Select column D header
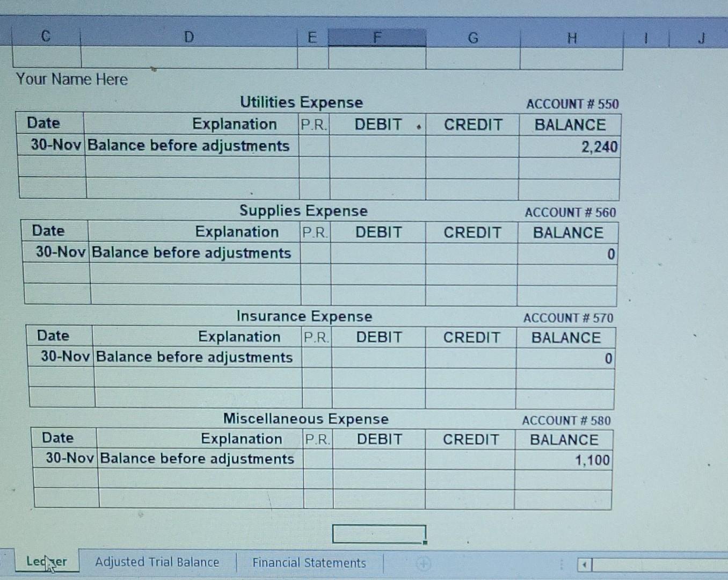Screen dimensions: 728x580 (x=189, y=37)
